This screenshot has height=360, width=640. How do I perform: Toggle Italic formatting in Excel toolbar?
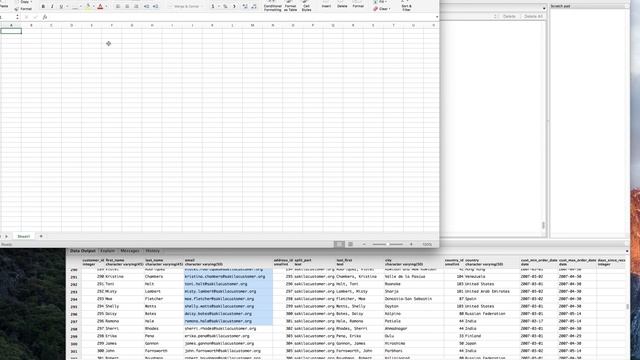pos(52,7)
